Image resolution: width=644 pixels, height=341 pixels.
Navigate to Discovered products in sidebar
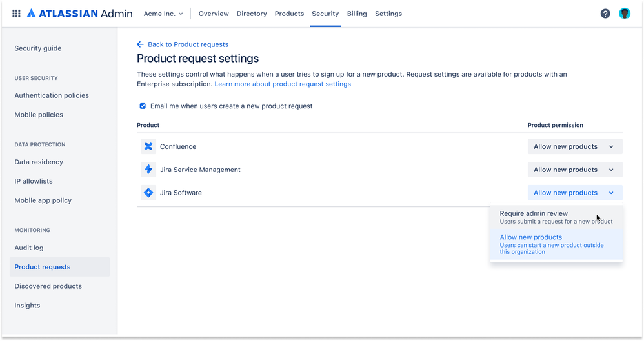48,286
